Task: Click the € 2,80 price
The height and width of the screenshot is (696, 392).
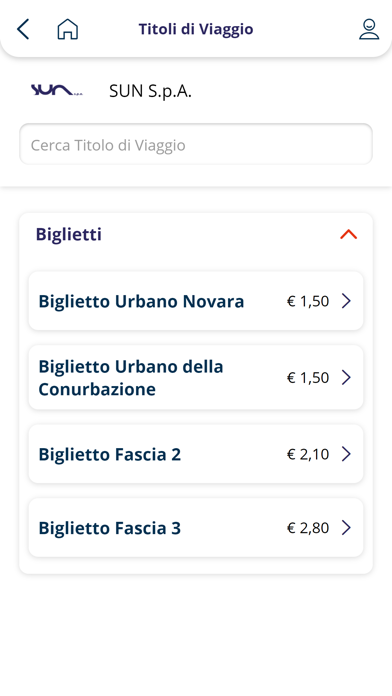Action: coord(308,528)
